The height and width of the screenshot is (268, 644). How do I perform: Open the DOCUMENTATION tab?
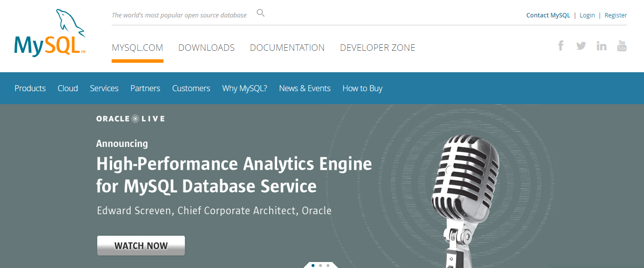pyautogui.click(x=287, y=48)
